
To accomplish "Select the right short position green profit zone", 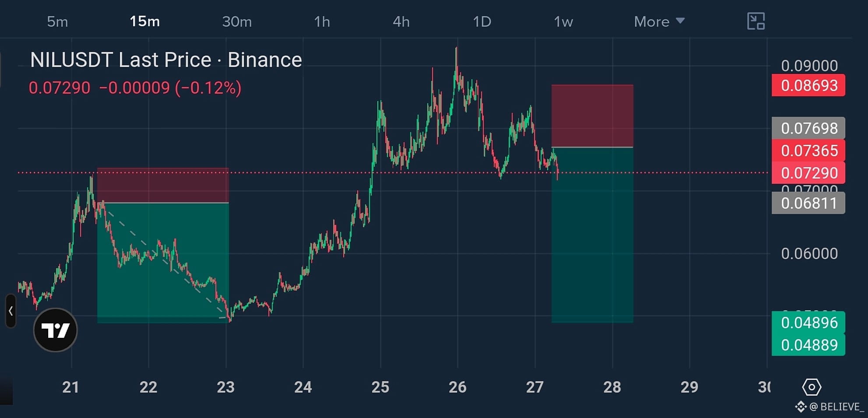I will [x=592, y=235].
